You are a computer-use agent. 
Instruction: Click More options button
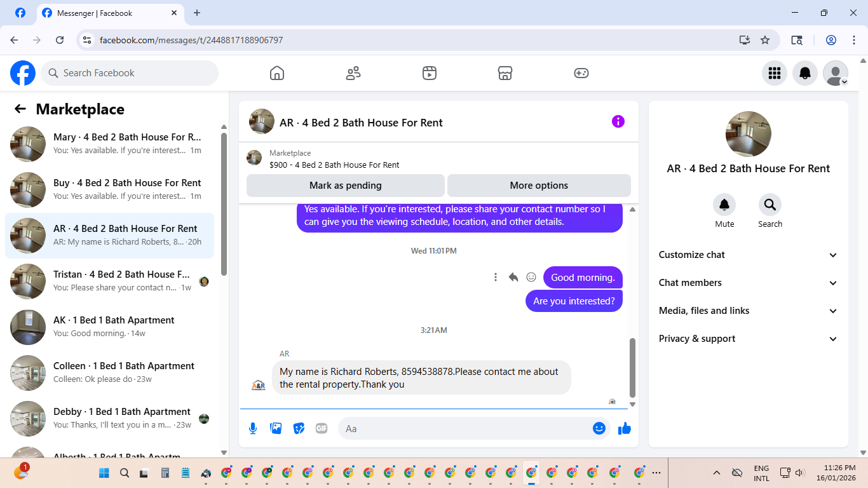coord(539,186)
